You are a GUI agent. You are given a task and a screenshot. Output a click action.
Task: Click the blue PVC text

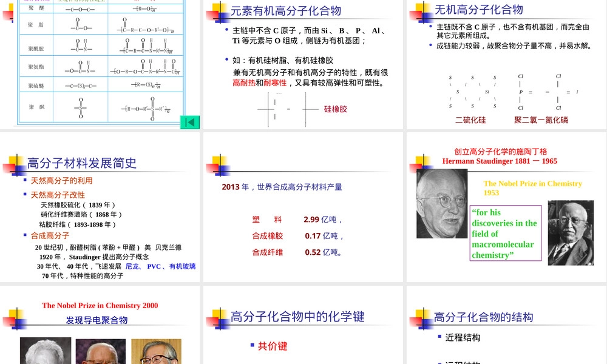154,266
